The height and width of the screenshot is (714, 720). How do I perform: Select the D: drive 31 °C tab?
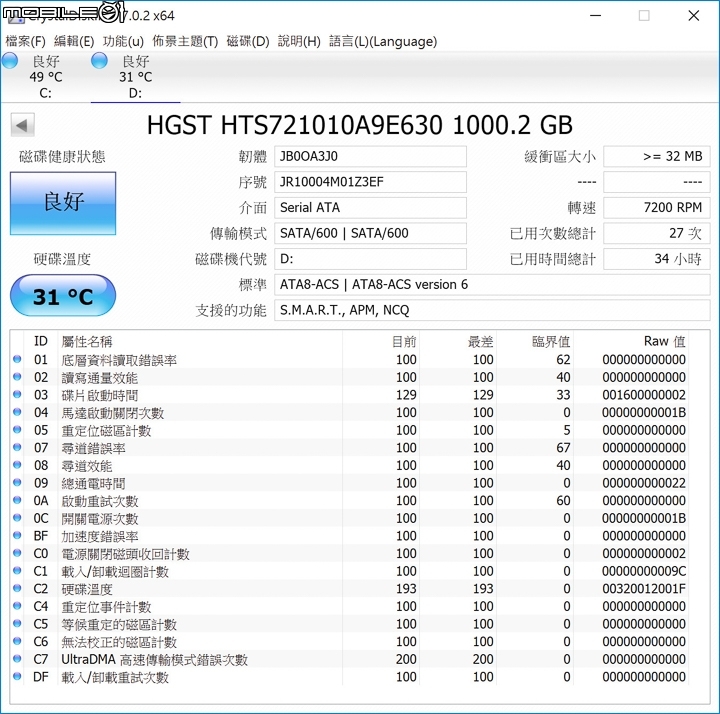tap(135, 77)
